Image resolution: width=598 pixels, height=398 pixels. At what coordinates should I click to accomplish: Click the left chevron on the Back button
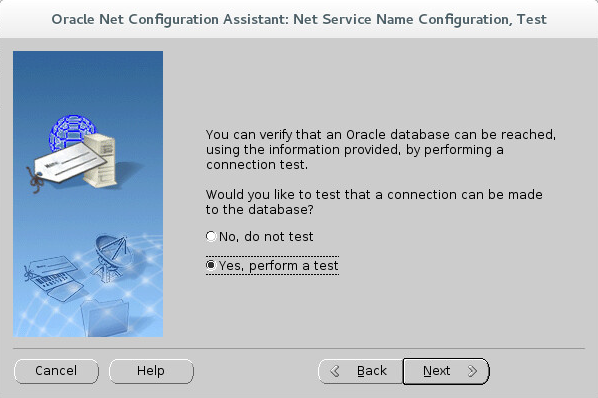click(335, 371)
